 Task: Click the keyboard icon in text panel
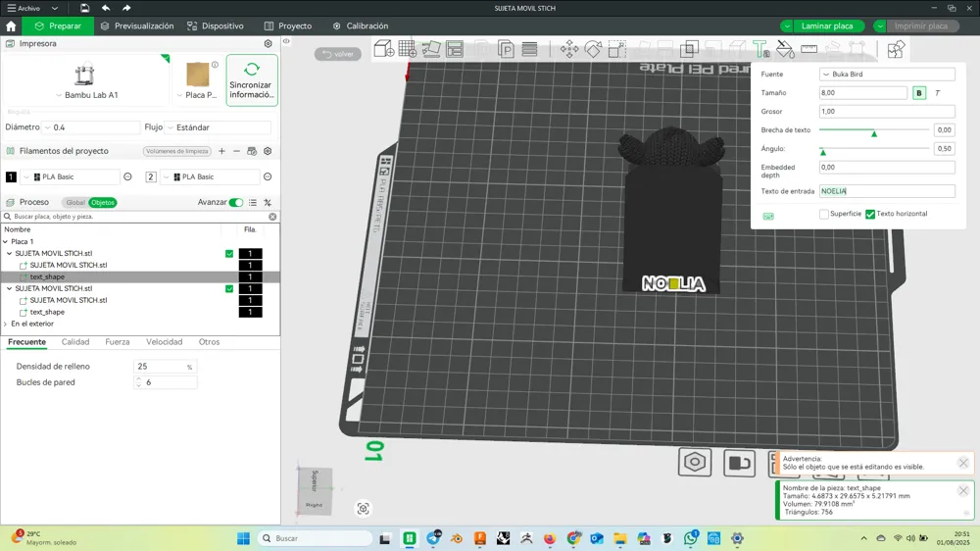click(x=768, y=217)
